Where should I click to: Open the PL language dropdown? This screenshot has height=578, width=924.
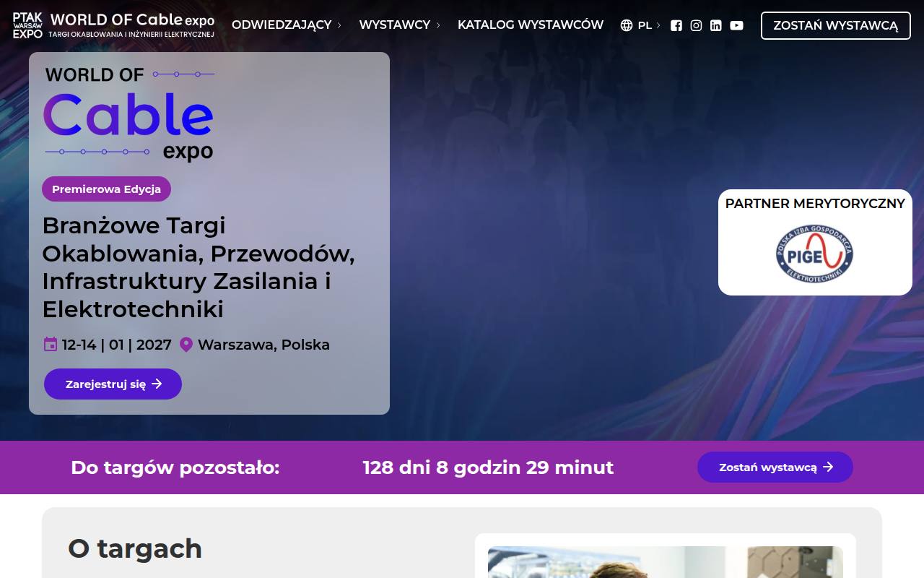pyautogui.click(x=649, y=25)
